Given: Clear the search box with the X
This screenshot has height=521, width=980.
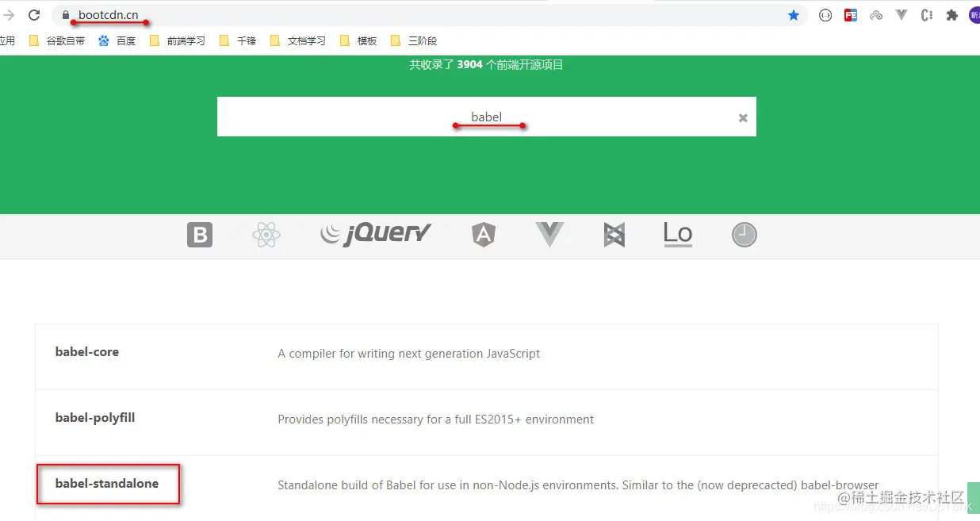Looking at the screenshot, I should (x=743, y=117).
